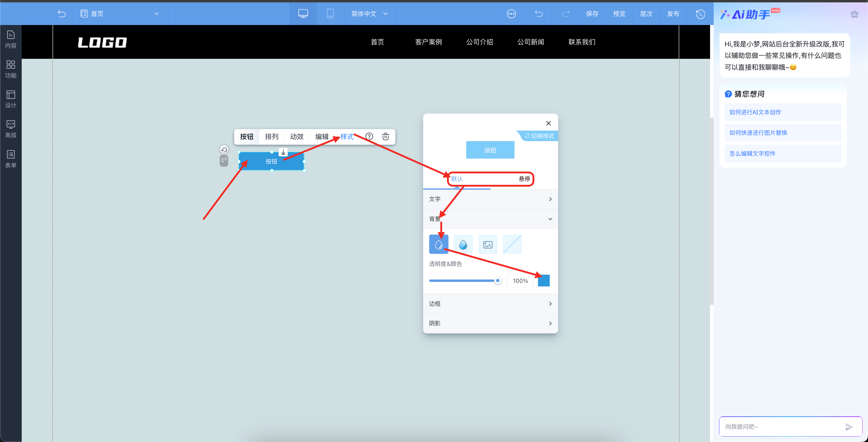Close the style settings panel

pyautogui.click(x=548, y=123)
